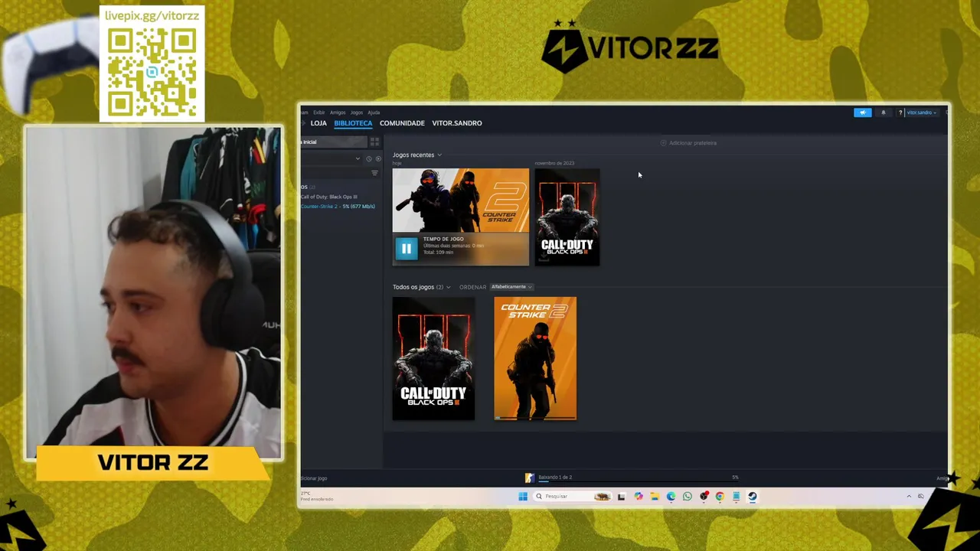The image size is (980, 551).
Task: Pause the Counter-Strike 2 download
Action: click(407, 249)
